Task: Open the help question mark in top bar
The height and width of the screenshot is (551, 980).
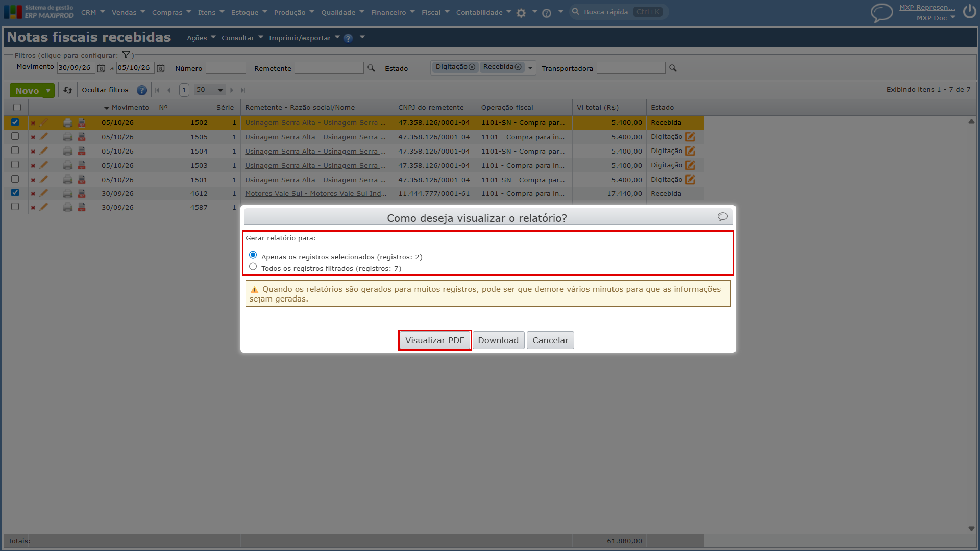Action: pyautogui.click(x=547, y=13)
